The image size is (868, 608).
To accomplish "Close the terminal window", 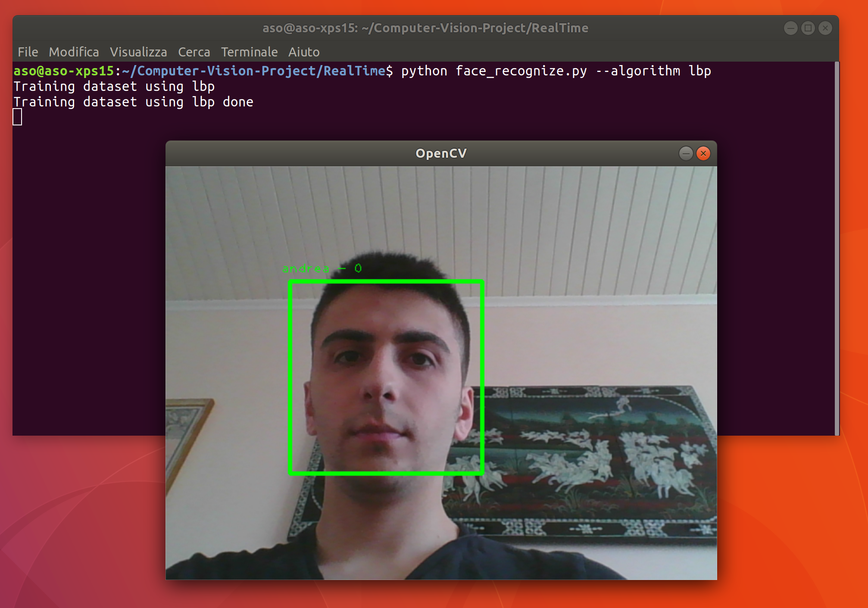I will (825, 28).
